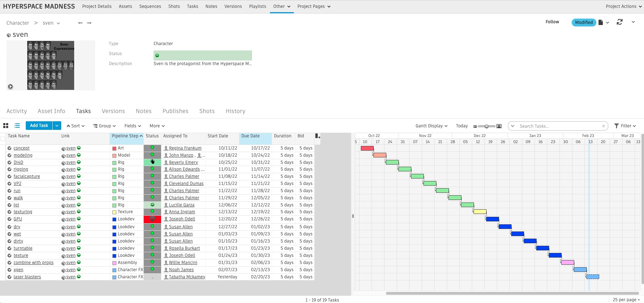Toggle the checkmark icon of texturing task

coord(10,212)
